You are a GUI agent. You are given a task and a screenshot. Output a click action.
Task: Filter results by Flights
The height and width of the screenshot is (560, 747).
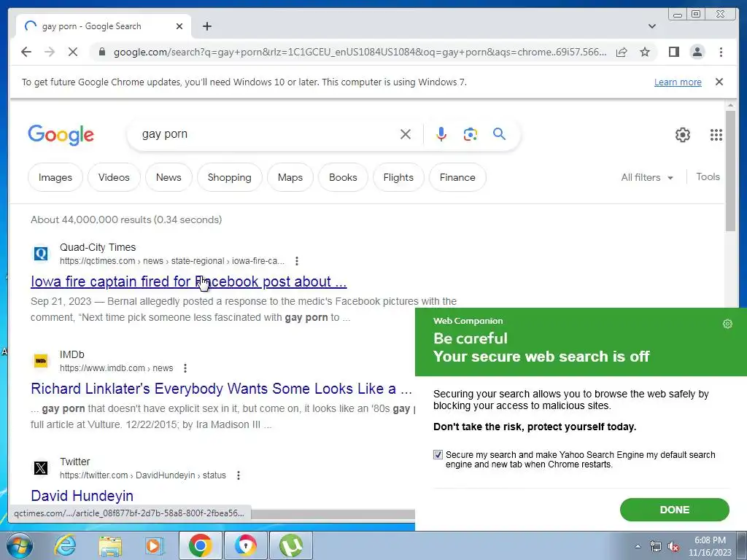coord(398,178)
